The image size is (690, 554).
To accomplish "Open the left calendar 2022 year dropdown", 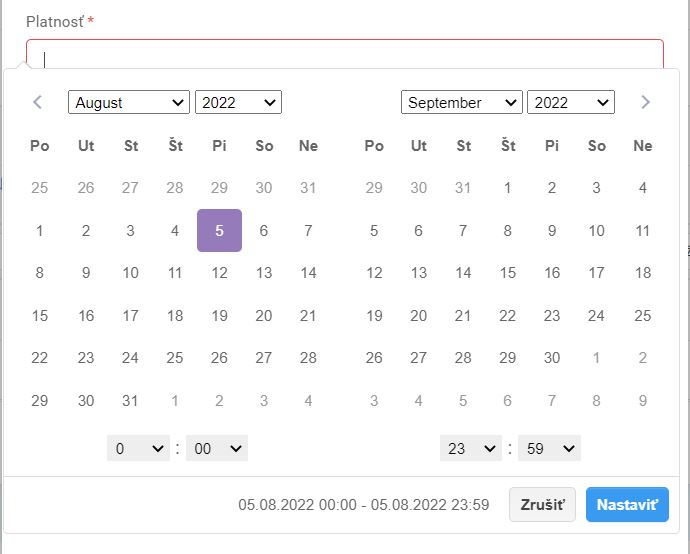I will [238, 102].
